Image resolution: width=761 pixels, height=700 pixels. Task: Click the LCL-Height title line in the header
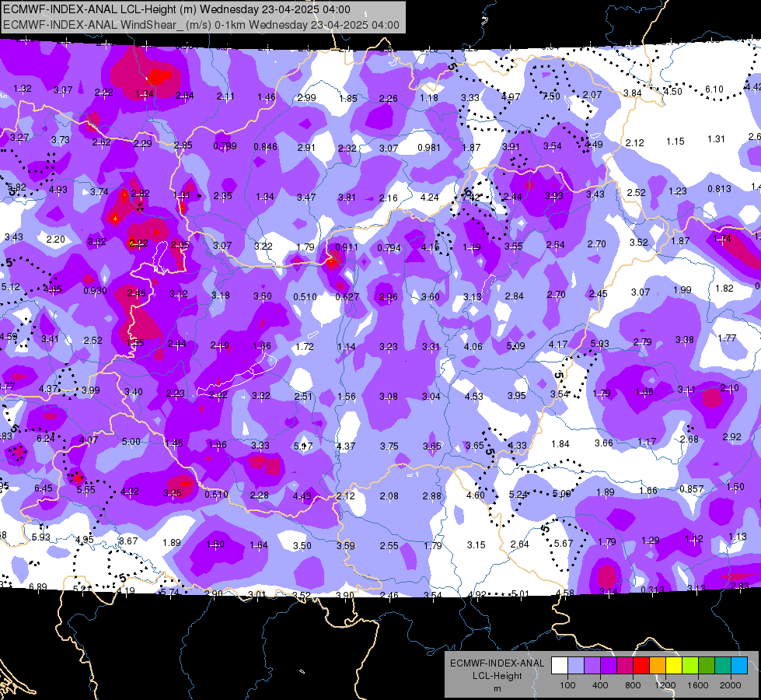pyautogui.click(x=176, y=9)
